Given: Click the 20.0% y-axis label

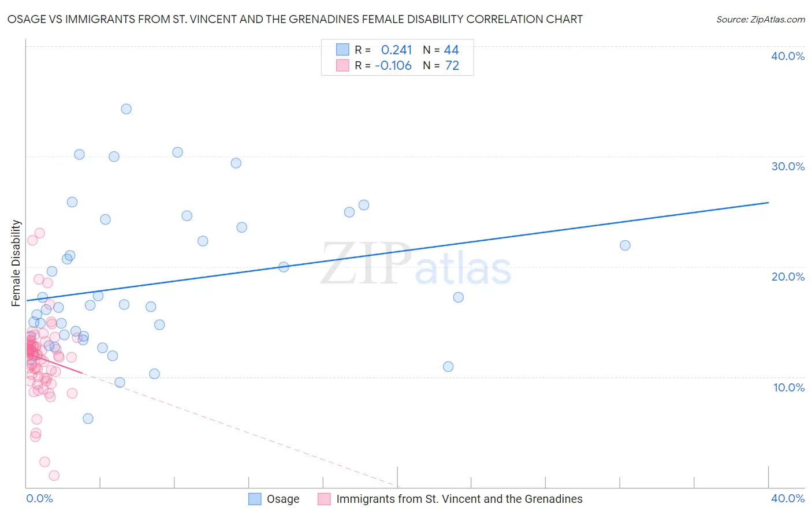Looking at the screenshot, I should tap(788, 277).
